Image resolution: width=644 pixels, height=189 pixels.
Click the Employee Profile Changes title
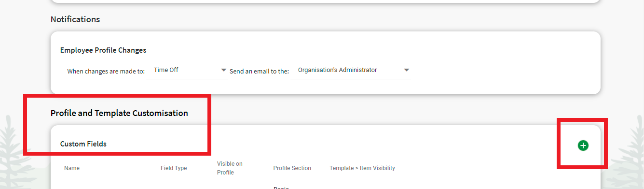pyautogui.click(x=103, y=50)
